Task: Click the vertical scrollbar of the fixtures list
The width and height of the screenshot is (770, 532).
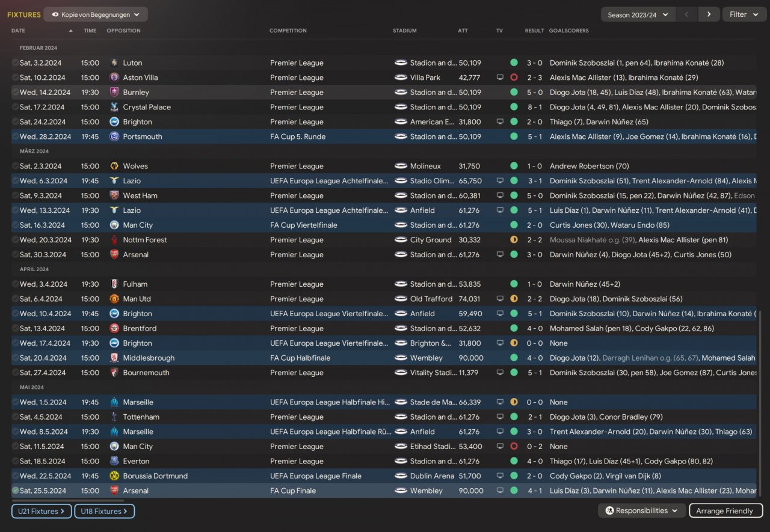Action: point(760,404)
